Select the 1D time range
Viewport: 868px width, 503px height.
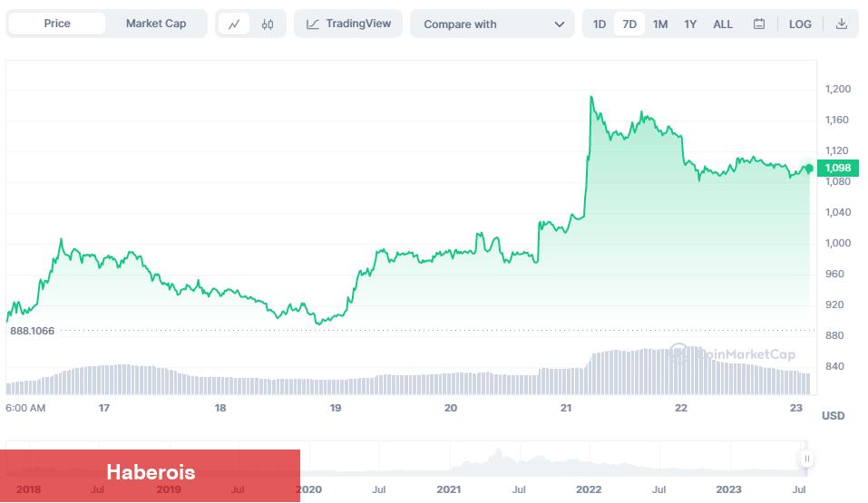599,24
